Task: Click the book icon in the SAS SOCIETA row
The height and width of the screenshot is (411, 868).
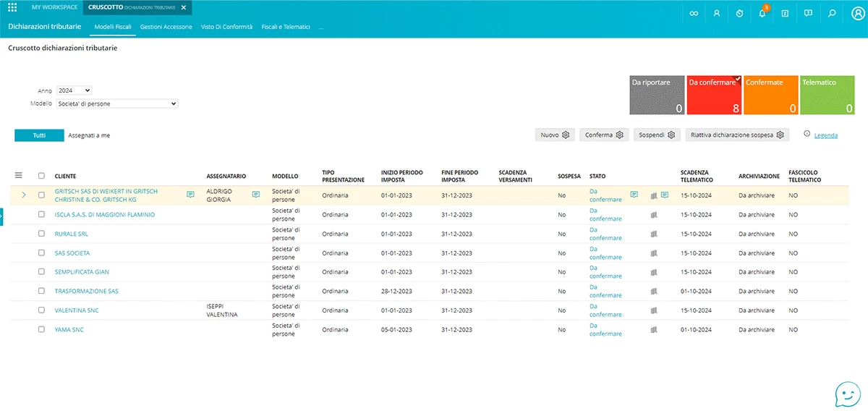Action: (654, 253)
